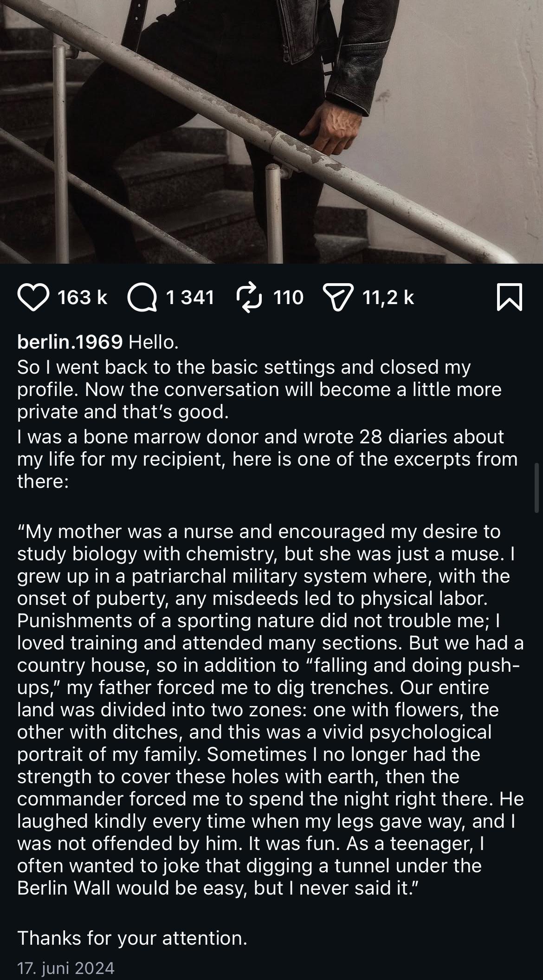The height and width of the screenshot is (980, 543).
Task: Open comments via the speech bubble icon
Action: tap(142, 297)
